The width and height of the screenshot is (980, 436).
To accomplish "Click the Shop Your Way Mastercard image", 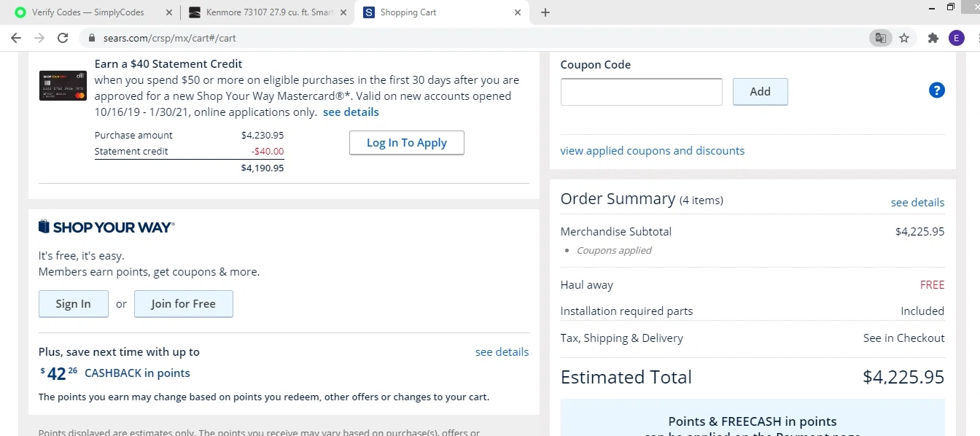I will point(63,86).
